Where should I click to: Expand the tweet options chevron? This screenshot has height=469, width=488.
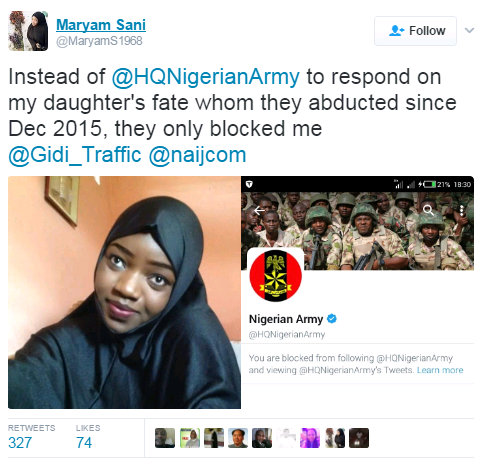(469, 30)
